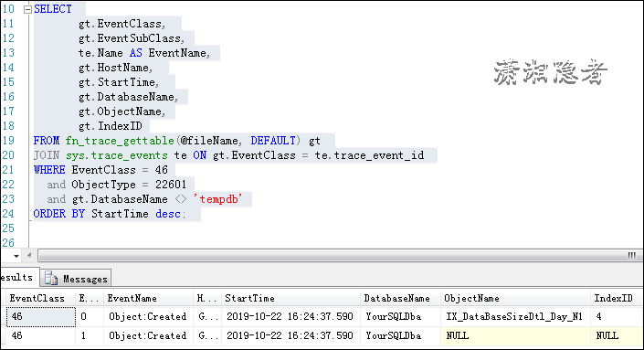
Task: Click the NULL IndexID cell
Action: (x=617, y=336)
